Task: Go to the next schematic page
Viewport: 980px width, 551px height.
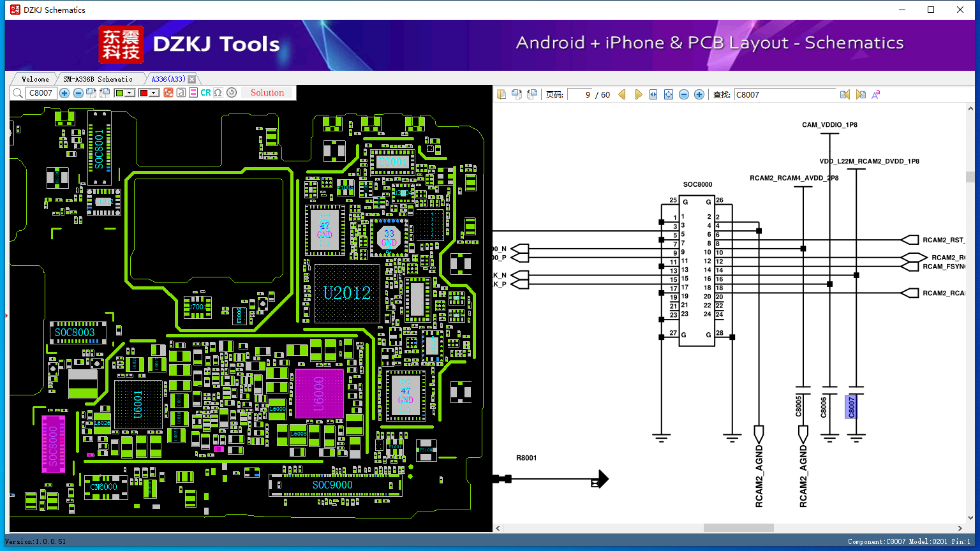Action: (x=638, y=94)
